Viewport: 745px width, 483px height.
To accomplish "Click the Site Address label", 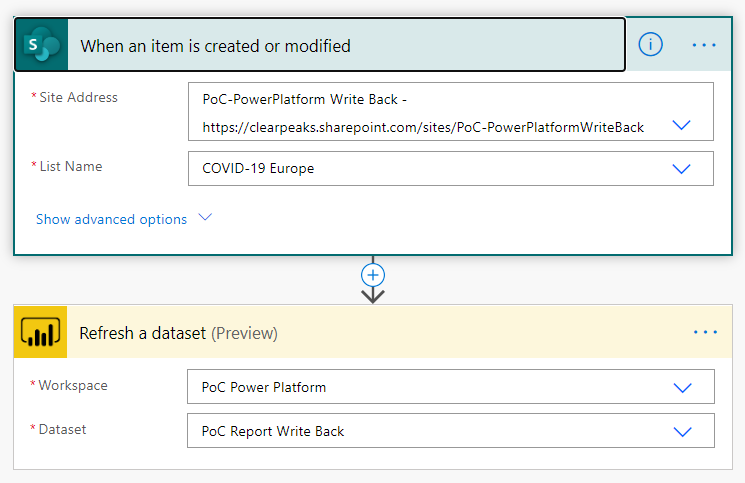I will point(78,97).
